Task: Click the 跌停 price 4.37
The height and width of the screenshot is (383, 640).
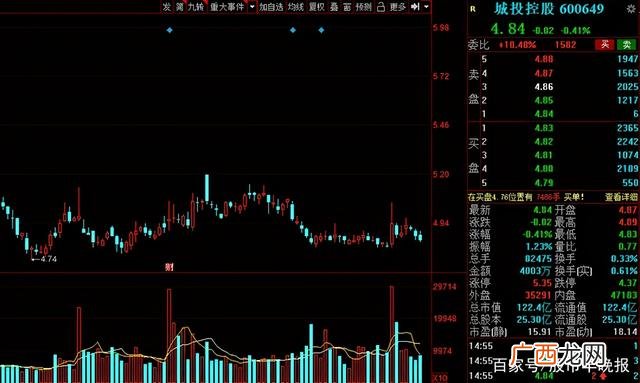Action: tap(628, 283)
